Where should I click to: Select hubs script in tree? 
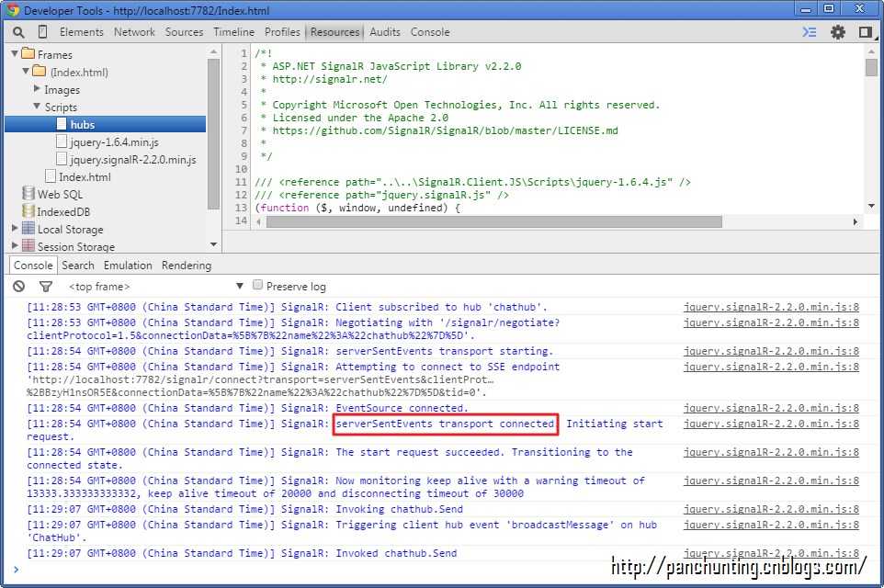105,124
